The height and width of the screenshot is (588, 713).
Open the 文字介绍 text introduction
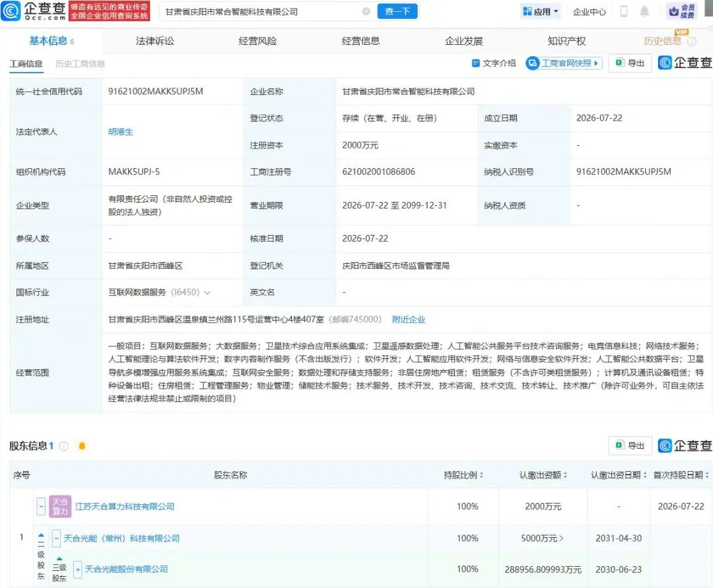[494, 63]
